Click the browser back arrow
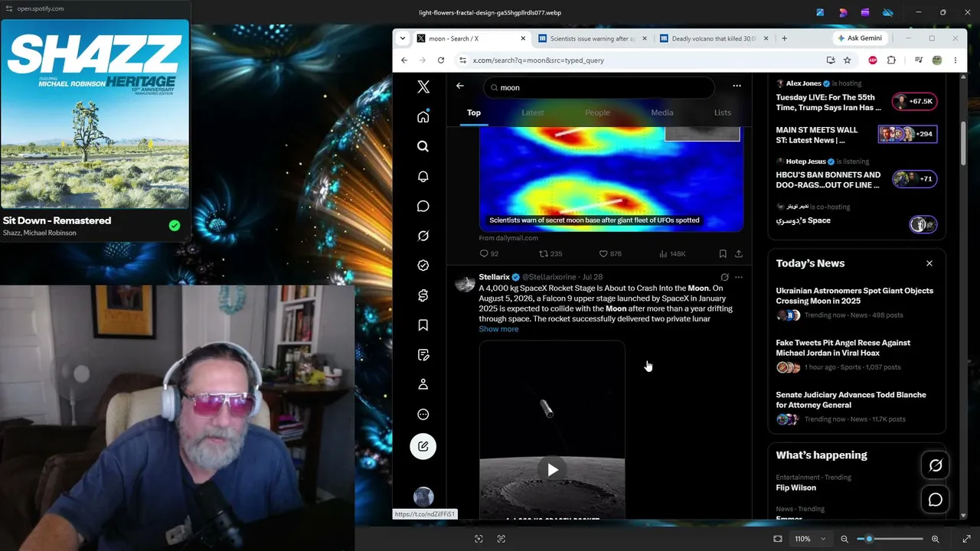Viewport: 980px width, 551px height. coord(404,60)
